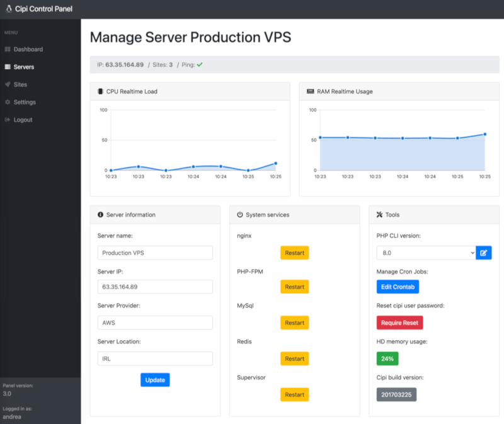Click the 'Supervisor' service label
504x424 pixels.
251,377
